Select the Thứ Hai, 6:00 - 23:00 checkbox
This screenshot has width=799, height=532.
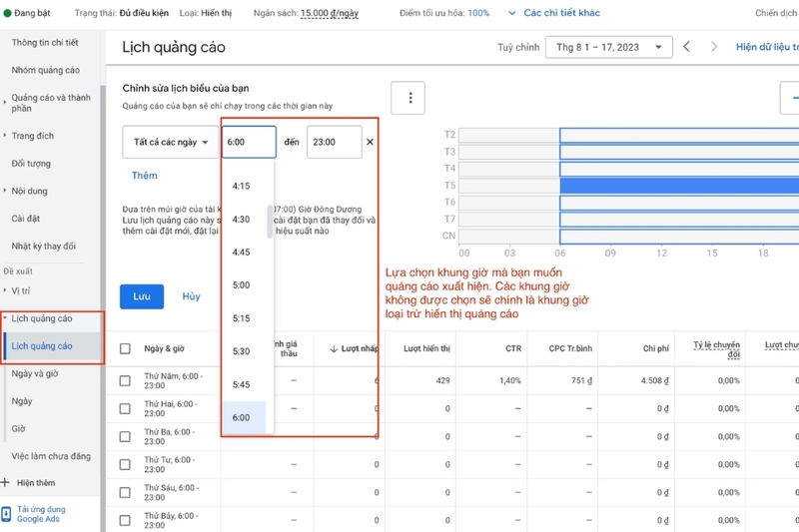(x=125, y=408)
